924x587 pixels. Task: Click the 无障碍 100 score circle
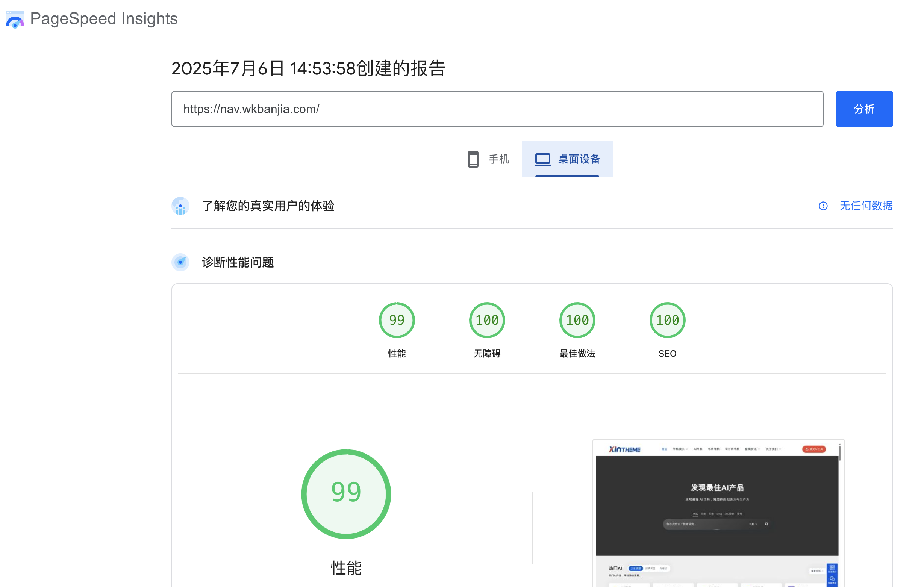486,319
